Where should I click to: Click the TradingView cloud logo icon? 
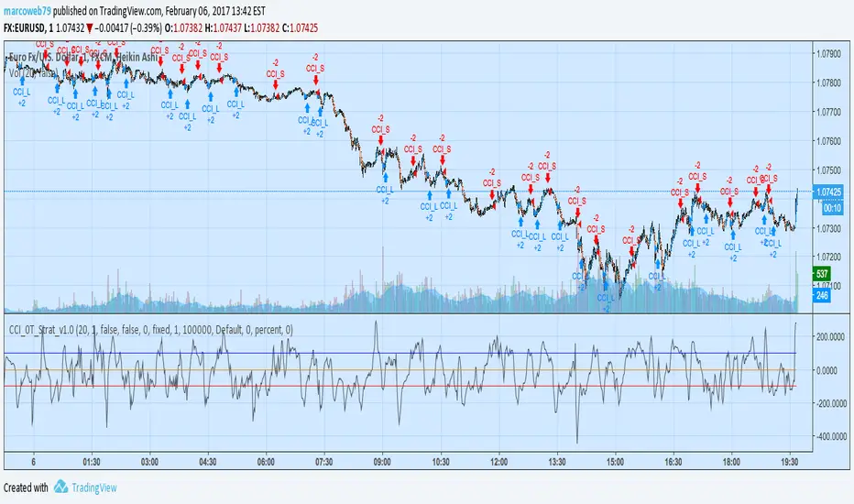pos(60,487)
